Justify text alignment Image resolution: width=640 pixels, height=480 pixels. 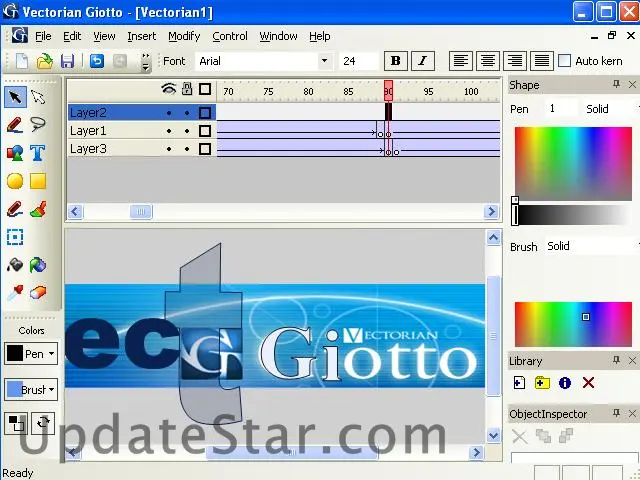(542, 61)
